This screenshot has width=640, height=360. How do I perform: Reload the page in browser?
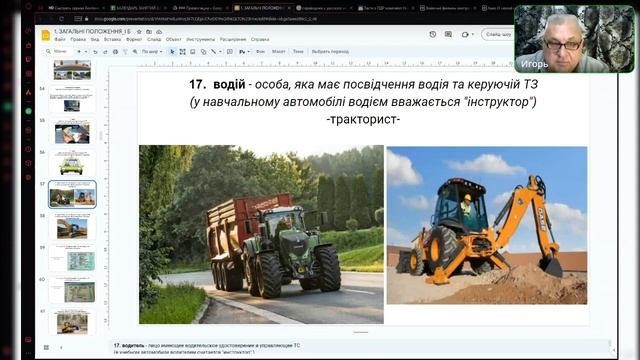[61, 19]
